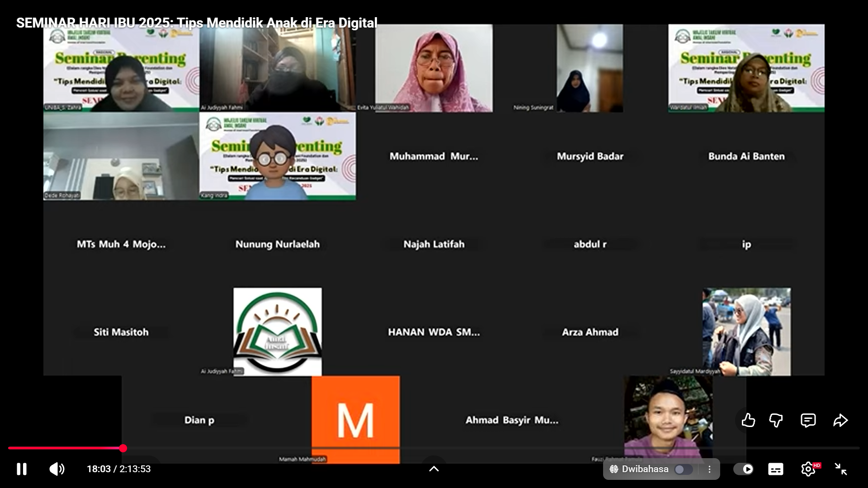Share the video using arrow icon
Image resolution: width=868 pixels, height=488 pixels.
click(x=840, y=420)
